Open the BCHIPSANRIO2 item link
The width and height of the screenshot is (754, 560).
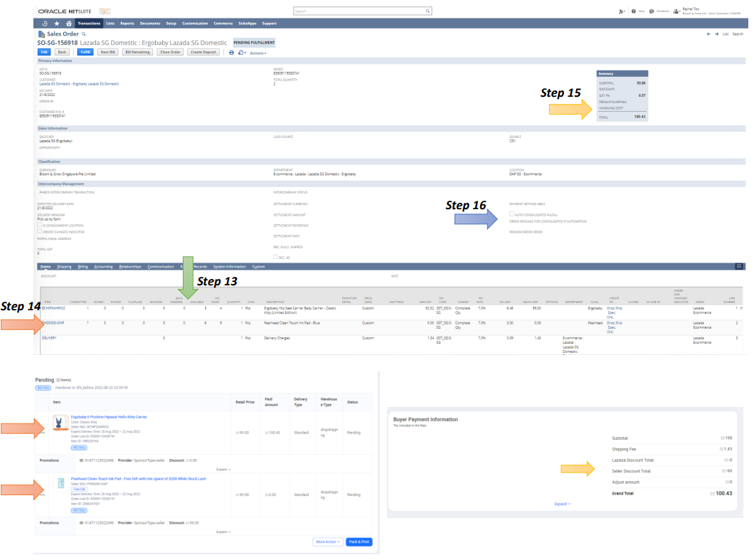pos(53,308)
